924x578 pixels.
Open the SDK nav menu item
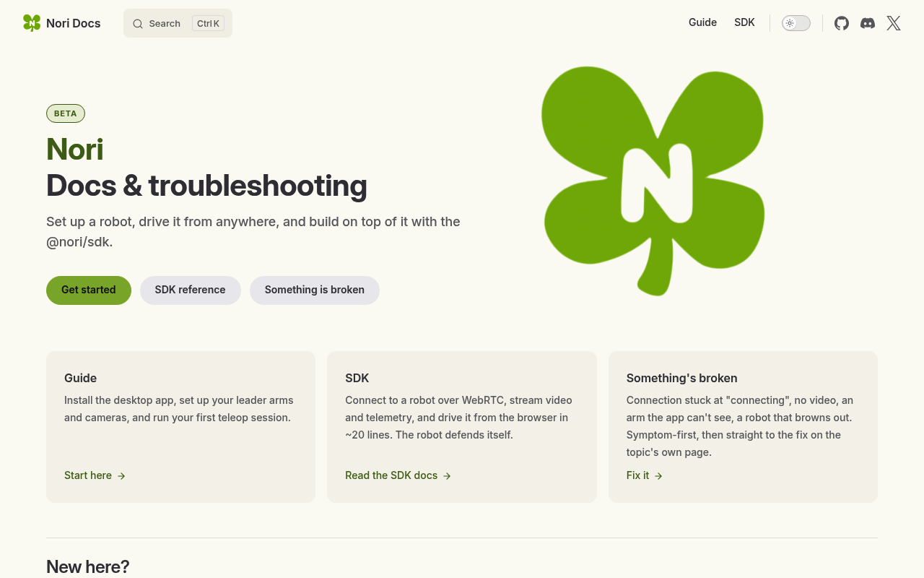[744, 22]
